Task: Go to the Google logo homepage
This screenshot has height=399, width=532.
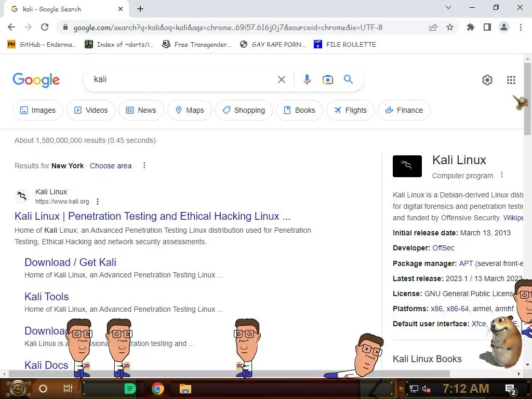Action: click(36, 80)
